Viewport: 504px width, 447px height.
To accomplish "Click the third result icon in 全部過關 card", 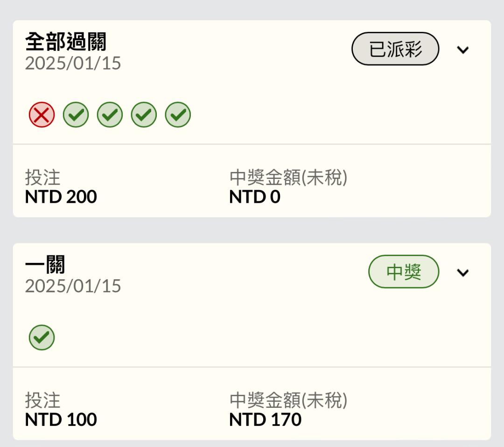I will point(110,114).
